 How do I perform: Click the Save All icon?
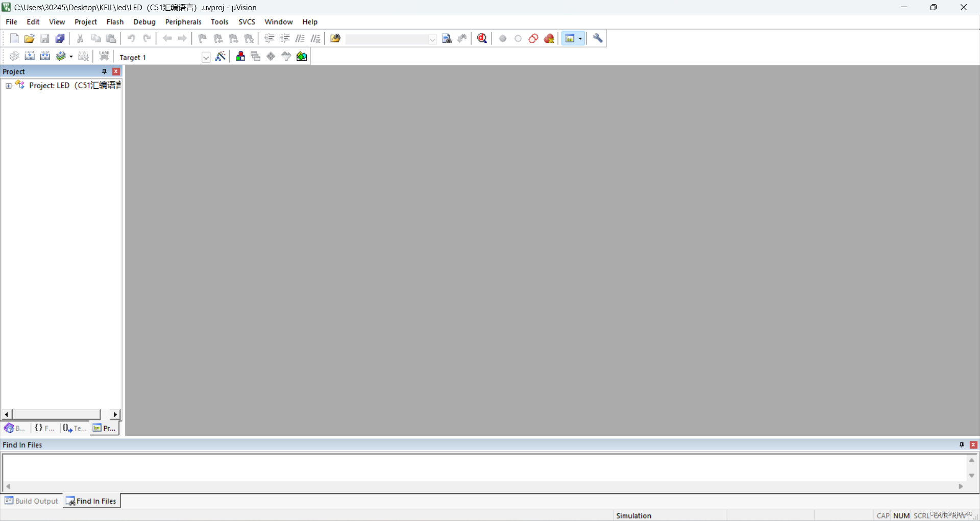pyautogui.click(x=60, y=38)
